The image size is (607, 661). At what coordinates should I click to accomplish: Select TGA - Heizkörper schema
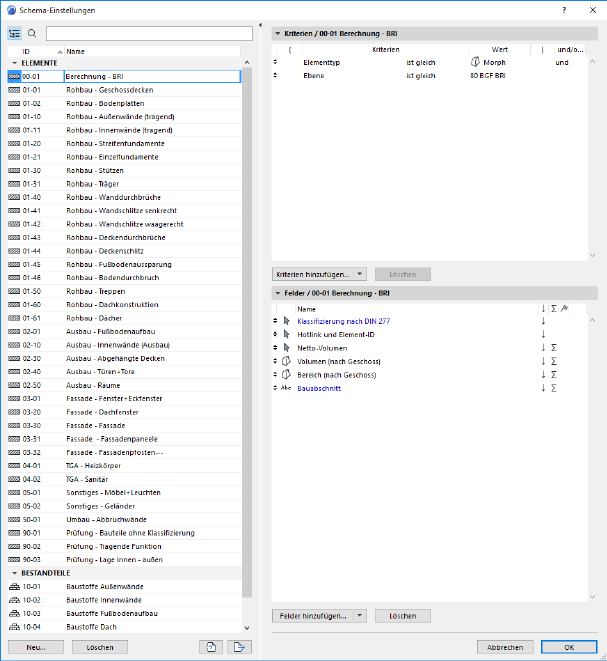(124, 466)
